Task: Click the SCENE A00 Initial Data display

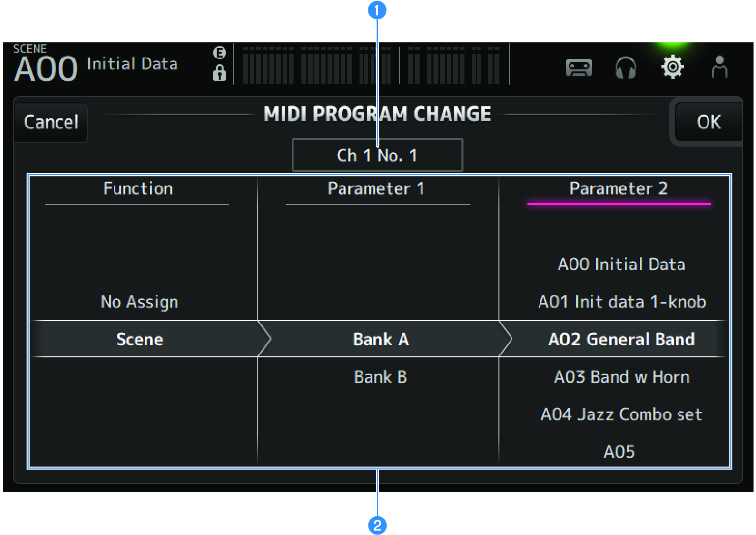Action: 96,63
